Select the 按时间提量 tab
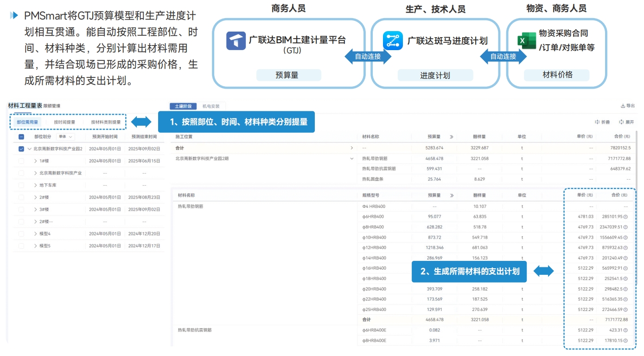 tap(64, 122)
